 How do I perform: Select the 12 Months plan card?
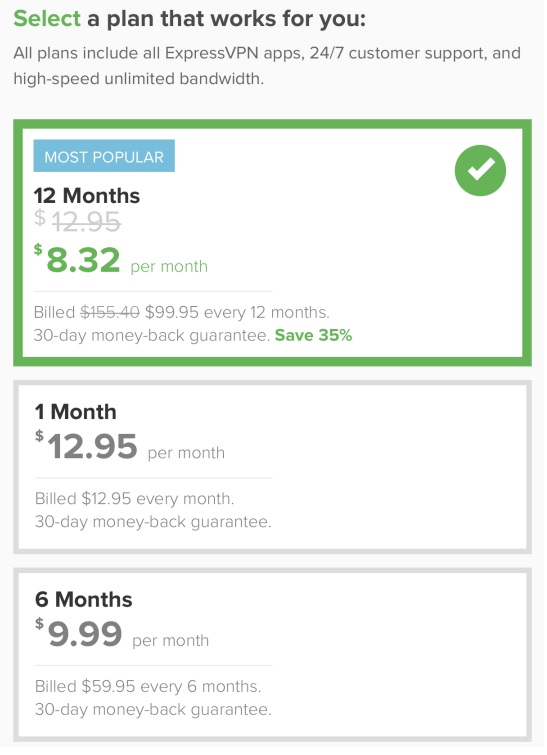point(274,244)
